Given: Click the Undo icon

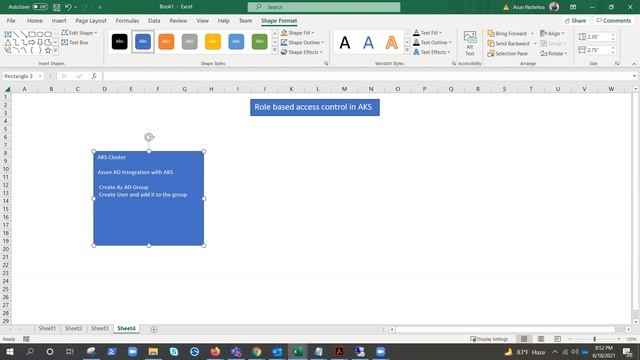Looking at the screenshot, I should (x=68, y=7).
